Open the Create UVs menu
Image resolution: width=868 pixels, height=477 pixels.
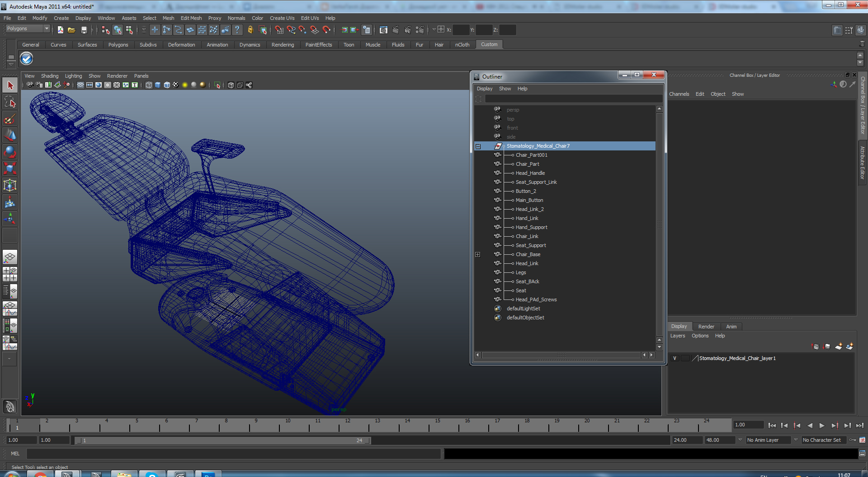point(282,18)
